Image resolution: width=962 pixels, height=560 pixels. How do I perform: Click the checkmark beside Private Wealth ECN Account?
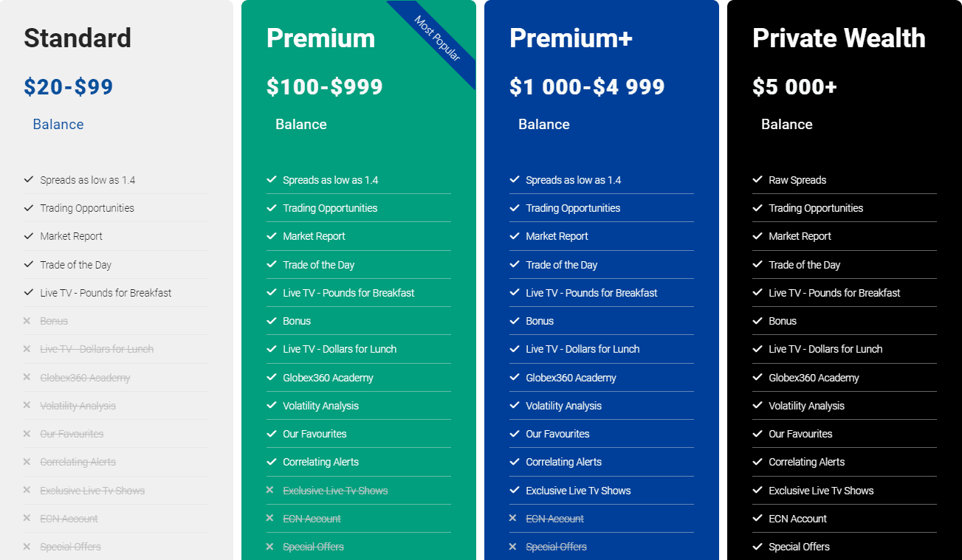[757, 519]
